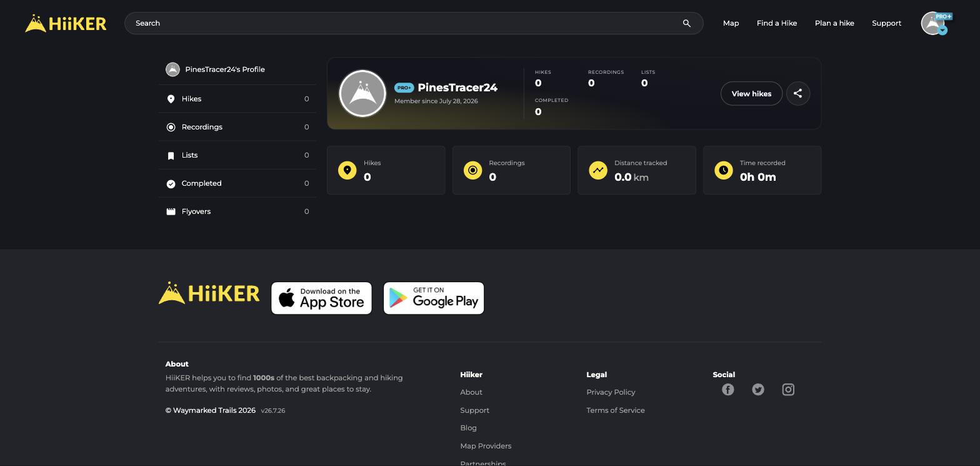Select the Completed sidebar item

tap(237, 183)
